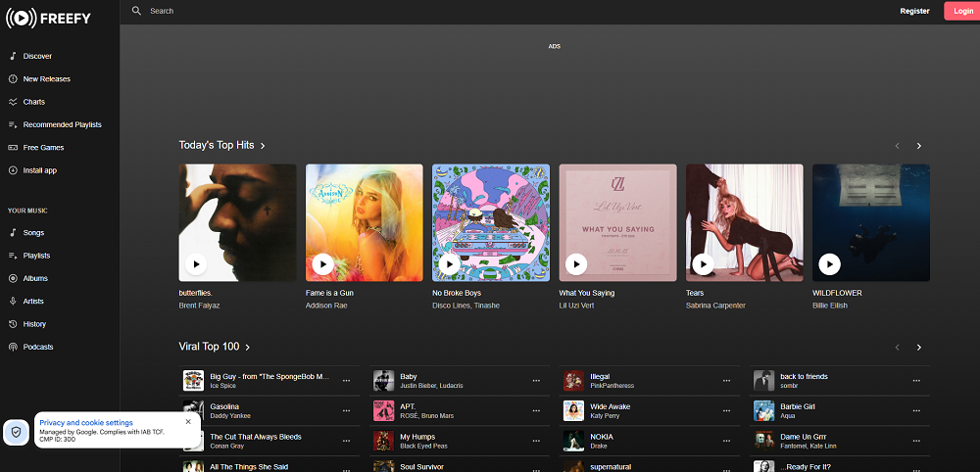Go to previous Viral Top 100 page

pyautogui.click(x=897, y=347)
